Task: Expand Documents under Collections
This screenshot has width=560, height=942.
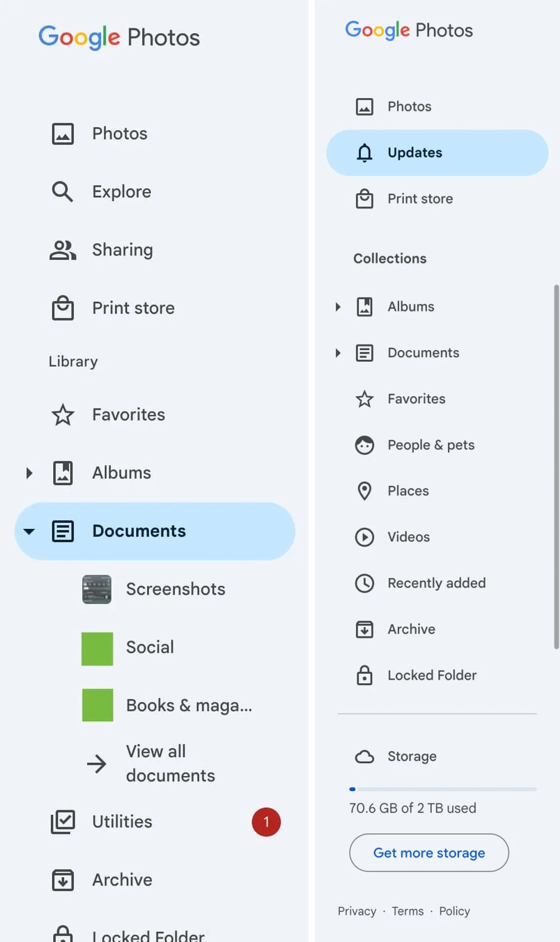Action: tap(338, 352)
